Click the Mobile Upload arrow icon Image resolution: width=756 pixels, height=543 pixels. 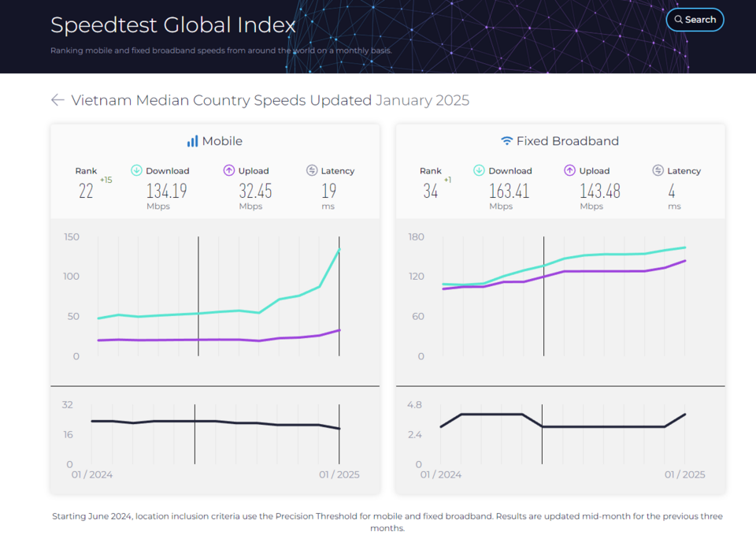coord(229,170)
